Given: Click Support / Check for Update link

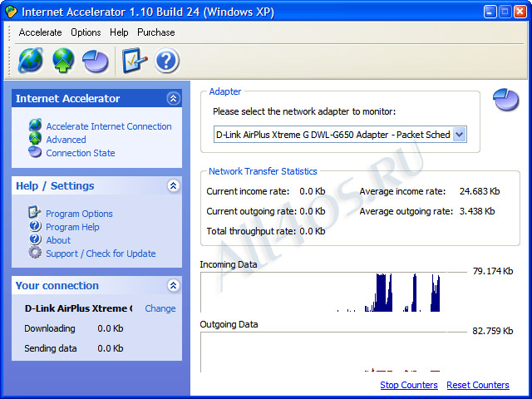Looking at the screenshot, I should (101, 254).
